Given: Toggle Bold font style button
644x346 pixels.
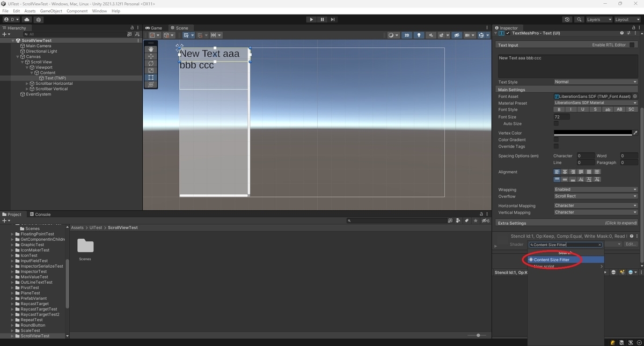Looking at the screenshot, I should [559, 109].
